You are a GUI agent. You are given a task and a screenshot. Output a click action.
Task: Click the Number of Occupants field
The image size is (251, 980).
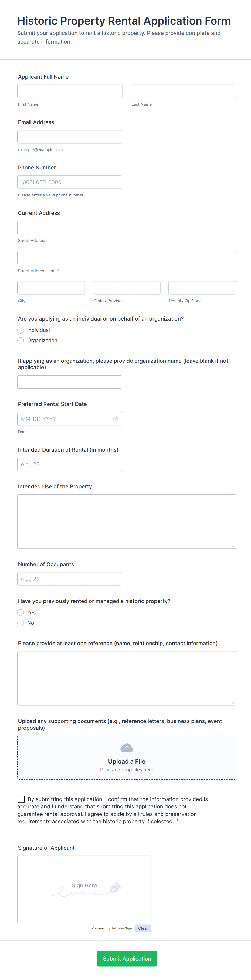coord(69,579)
